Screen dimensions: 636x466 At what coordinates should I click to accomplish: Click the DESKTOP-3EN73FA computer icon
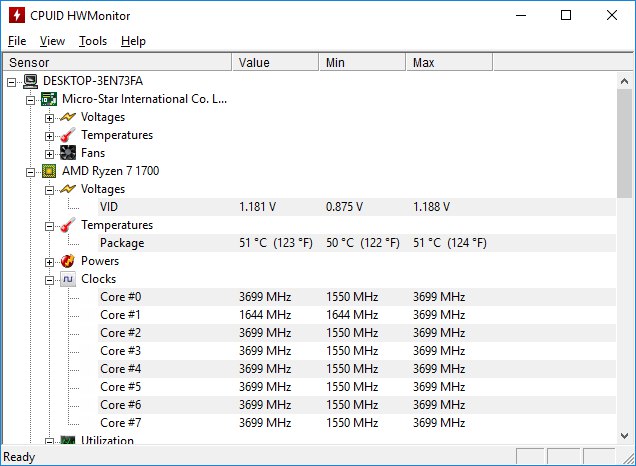[30, 81]
